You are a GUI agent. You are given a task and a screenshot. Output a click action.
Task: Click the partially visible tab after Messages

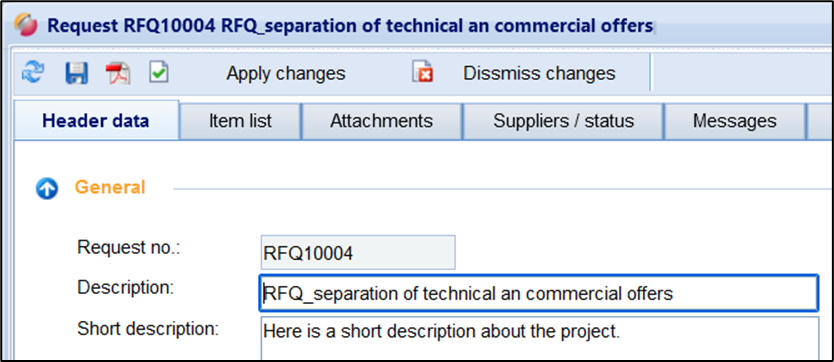[x=820, y=121]
